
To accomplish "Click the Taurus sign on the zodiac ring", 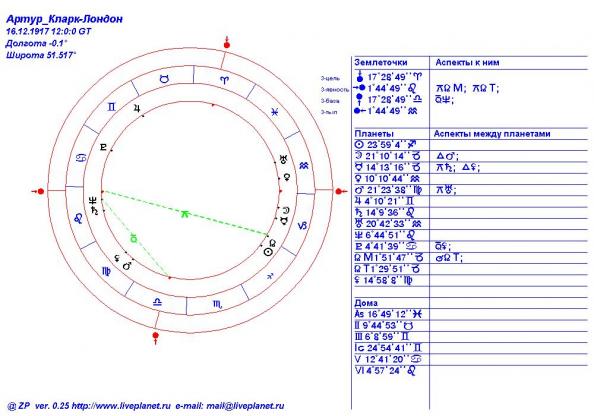I will coord(164,79).
